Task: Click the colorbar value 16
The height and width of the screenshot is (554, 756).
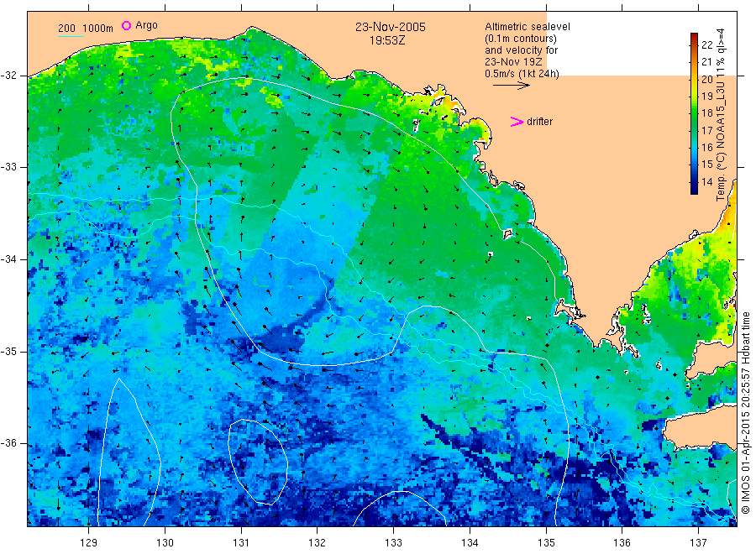Action: [706, 148]
